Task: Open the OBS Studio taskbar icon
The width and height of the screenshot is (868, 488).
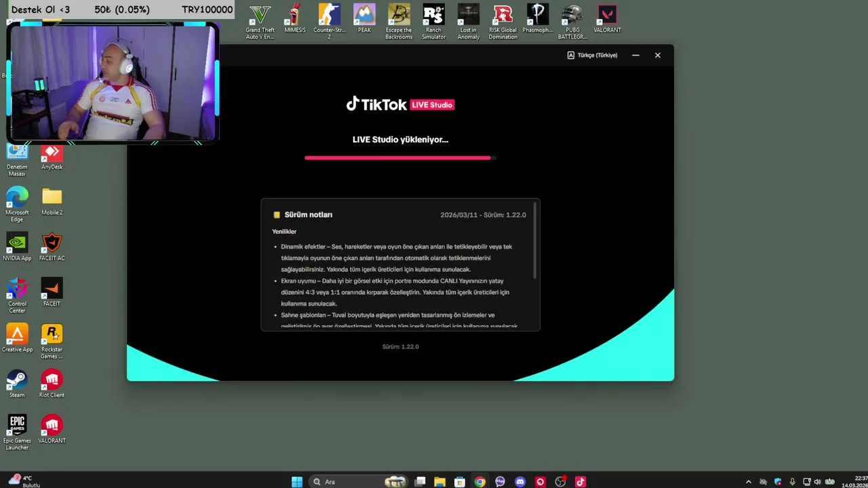Action: (x=560, y=482)
